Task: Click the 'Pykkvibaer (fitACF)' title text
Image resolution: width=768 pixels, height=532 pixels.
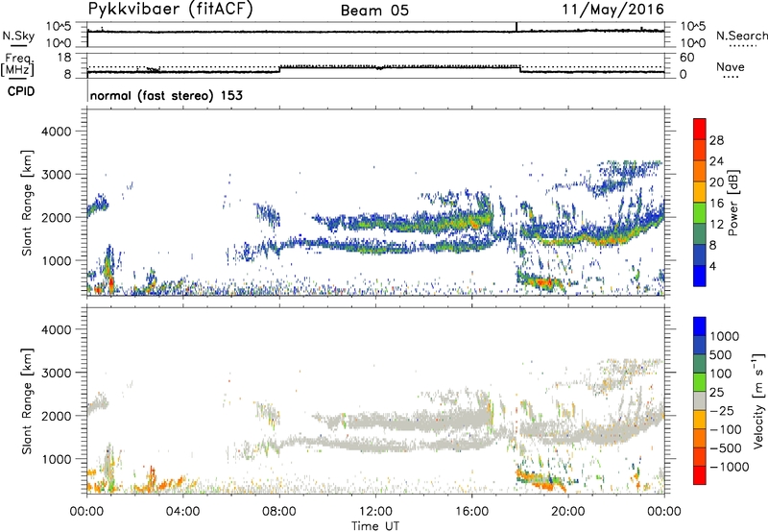Action: click(170, 10)
